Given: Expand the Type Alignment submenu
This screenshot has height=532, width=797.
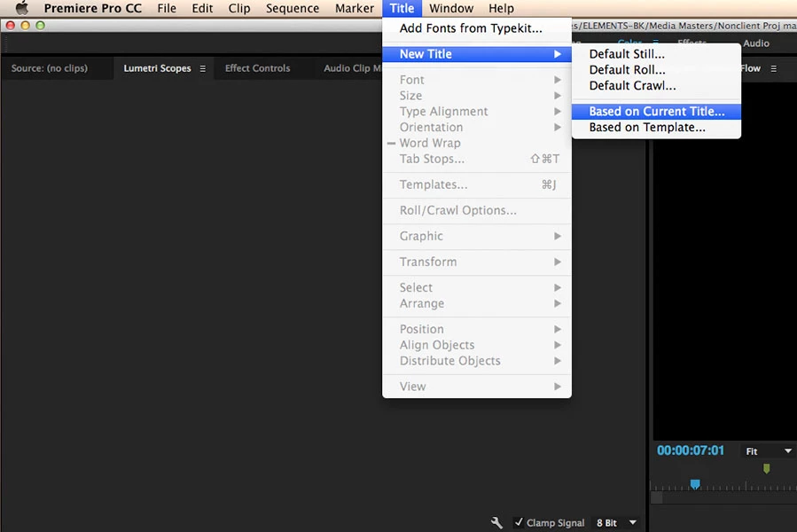Looking at the screenshot, I should [477, 112].
